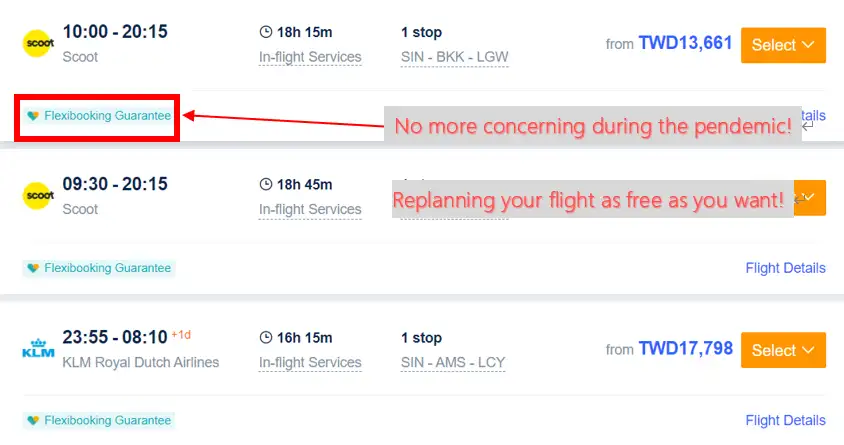Open Flight Details for the 09:30 Scoot flight

coord(785,268)
